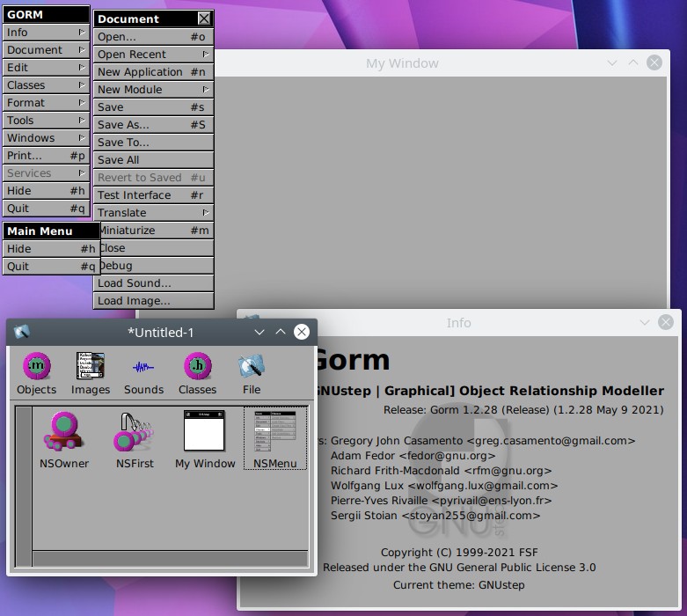Select Debug in the Document menu
The width and height of the screenshot is (687, 616).
tap(157, 265)
